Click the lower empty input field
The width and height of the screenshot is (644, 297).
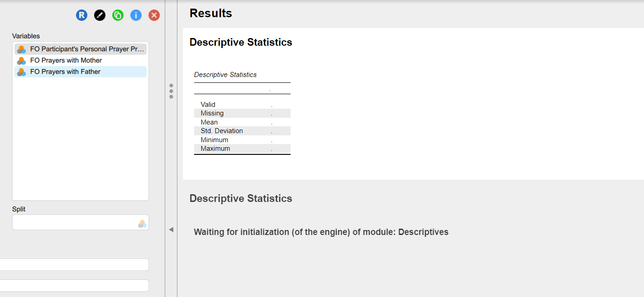72,286
